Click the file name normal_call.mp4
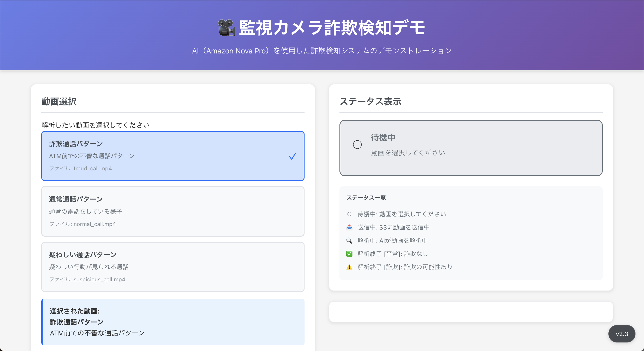 tap(95, 224)
